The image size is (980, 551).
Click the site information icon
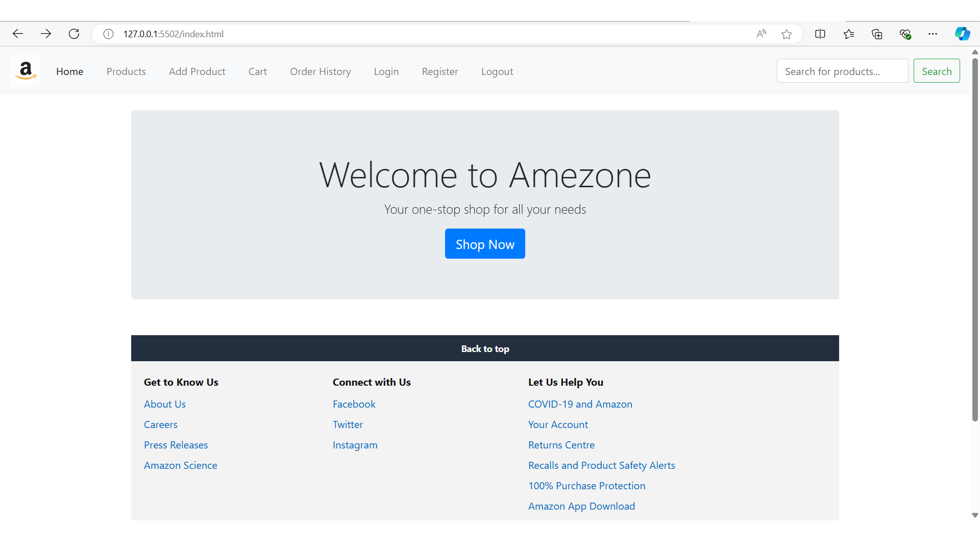tap(108, 34)
